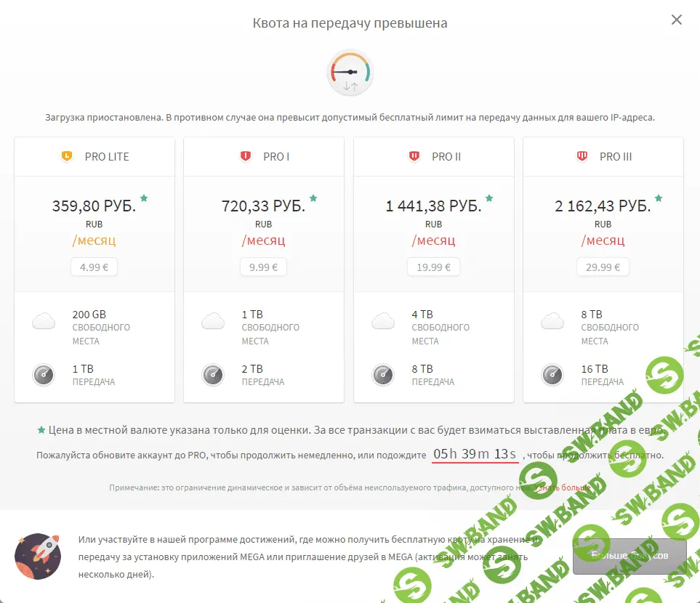Click the cloud storage icon in PRO LITE
This screenshot has height=603, width=700.
pyautogui.click(x=44, y=321)
